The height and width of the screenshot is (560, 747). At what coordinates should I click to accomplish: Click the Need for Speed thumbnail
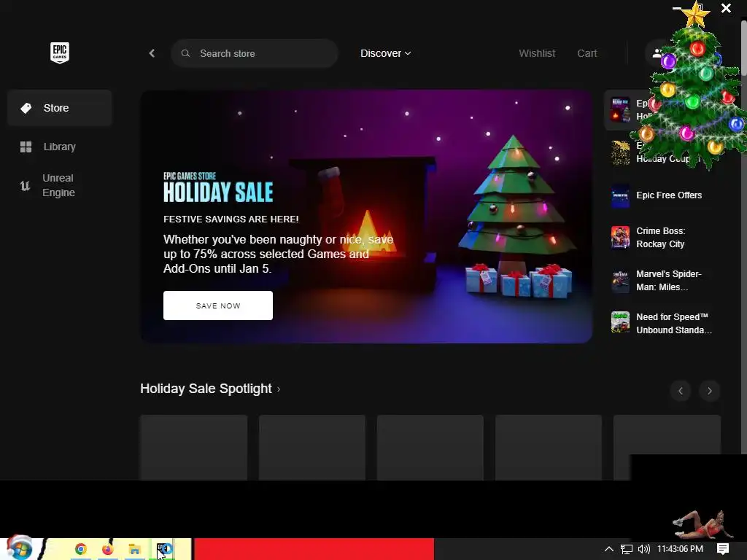tap(620, 322)
